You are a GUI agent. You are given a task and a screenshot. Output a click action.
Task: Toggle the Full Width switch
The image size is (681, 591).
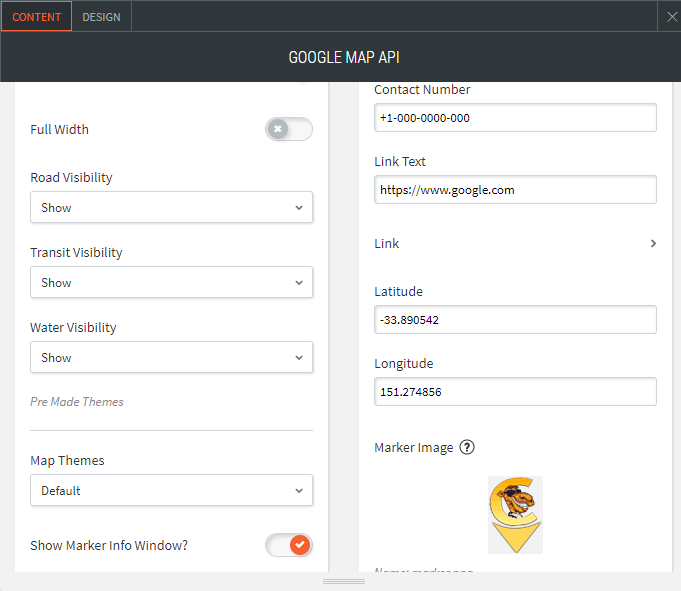pos(288,129)
